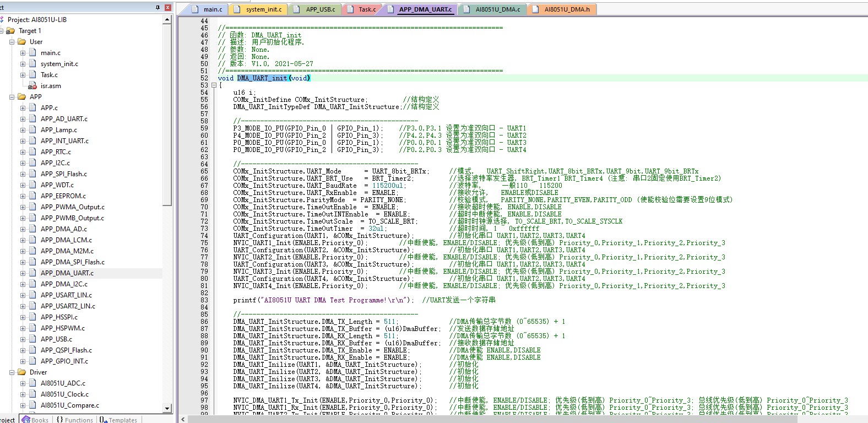The width and height of the screenshot is (868, 423).
Task: Click the file icon beside APP_HSSPI.c
Action: pos(32,317)
